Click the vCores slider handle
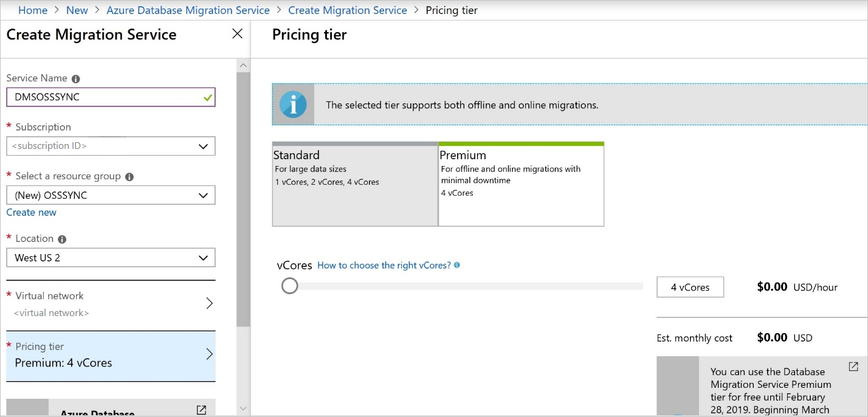The height and width of the screenshot is (417, 868). click(290, 286)
